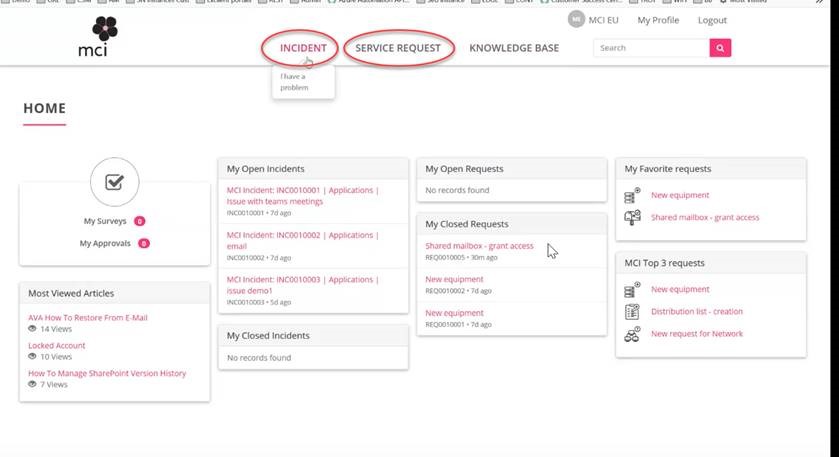The image size is (839, 457).
Task: Click the Shared mailbox icon in Favorites
Action: (632, 217)
